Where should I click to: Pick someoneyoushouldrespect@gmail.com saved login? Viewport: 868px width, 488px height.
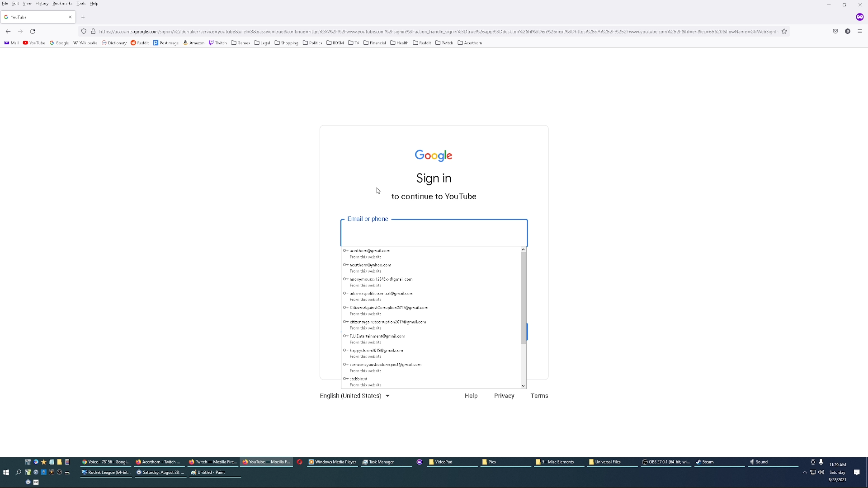(x=431, y=367)
